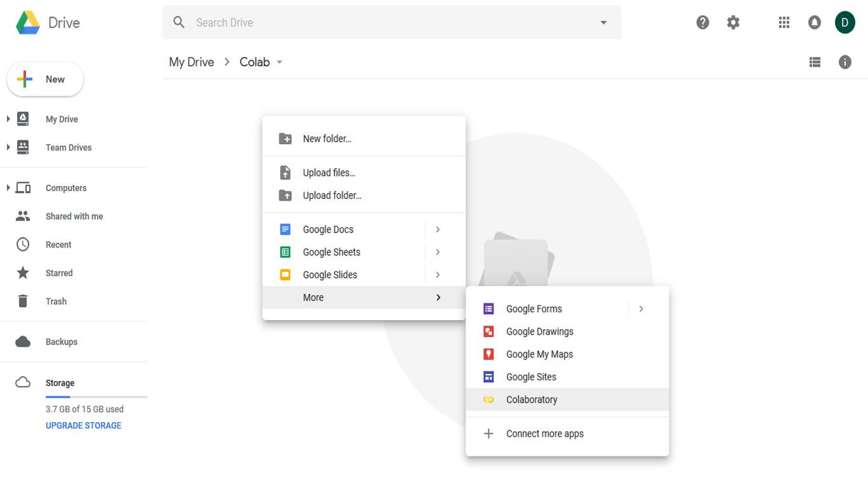Click the New folder icon in menu
868x487 pixels.
point(285,138)
